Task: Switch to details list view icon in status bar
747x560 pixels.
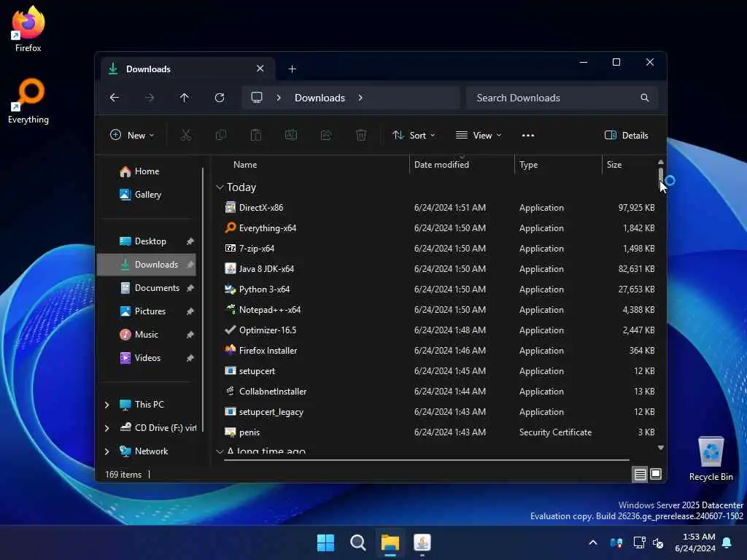Action: tap(640, 474)
